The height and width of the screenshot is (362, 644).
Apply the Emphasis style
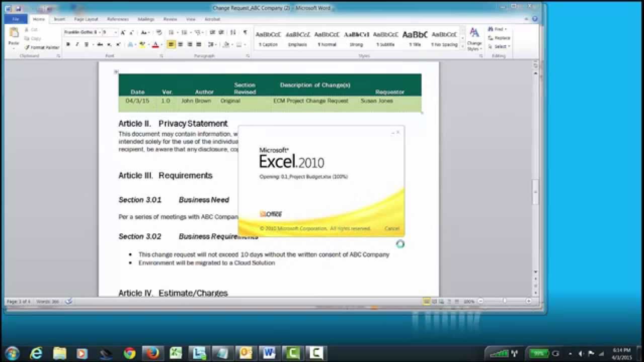pyautogui.click(x=297, y=39)
